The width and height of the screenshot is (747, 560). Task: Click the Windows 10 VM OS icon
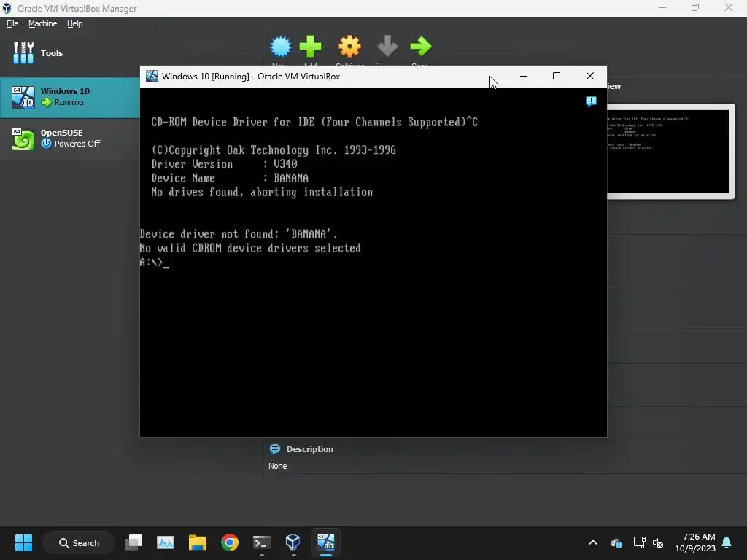coord(23,97)
